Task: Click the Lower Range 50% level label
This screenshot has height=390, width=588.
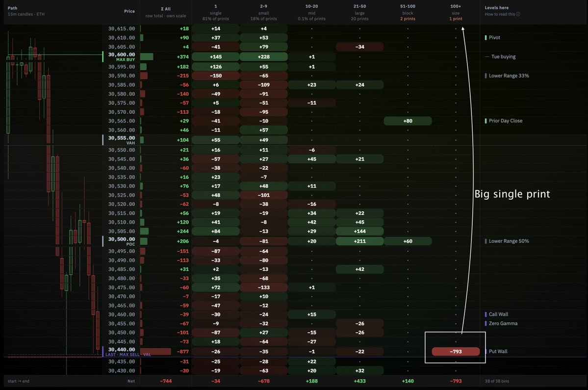Action: coord(509,241)
